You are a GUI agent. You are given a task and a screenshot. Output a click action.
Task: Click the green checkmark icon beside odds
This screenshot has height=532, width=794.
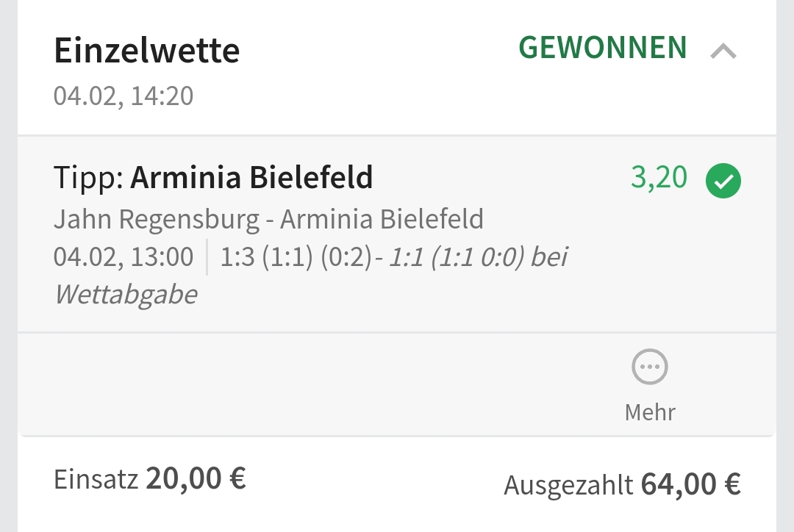click(x=723, y=181)
